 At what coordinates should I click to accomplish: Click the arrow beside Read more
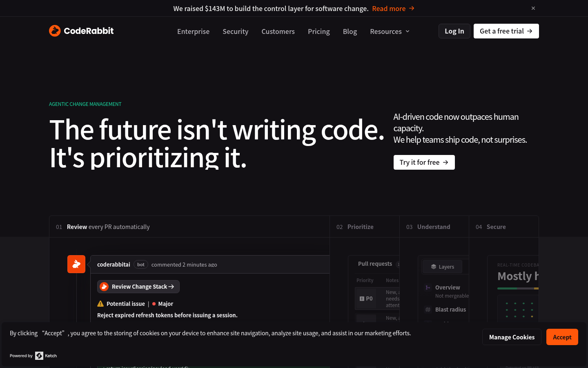point(412,8)
